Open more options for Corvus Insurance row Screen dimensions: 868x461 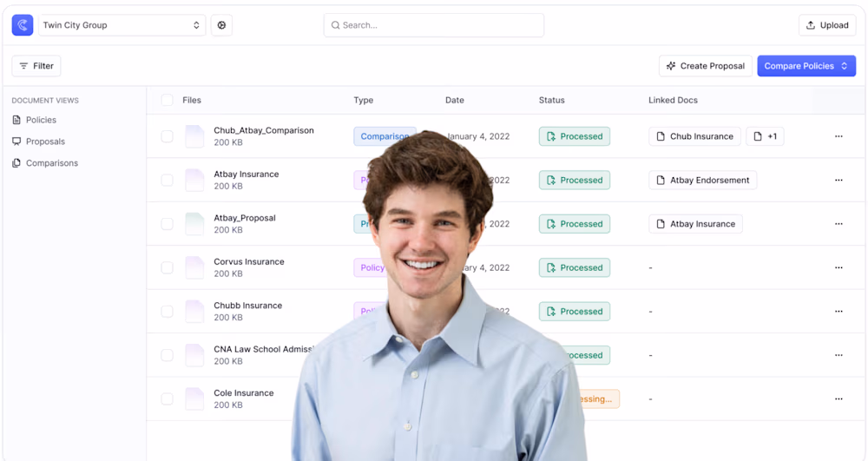pos(838,267)
